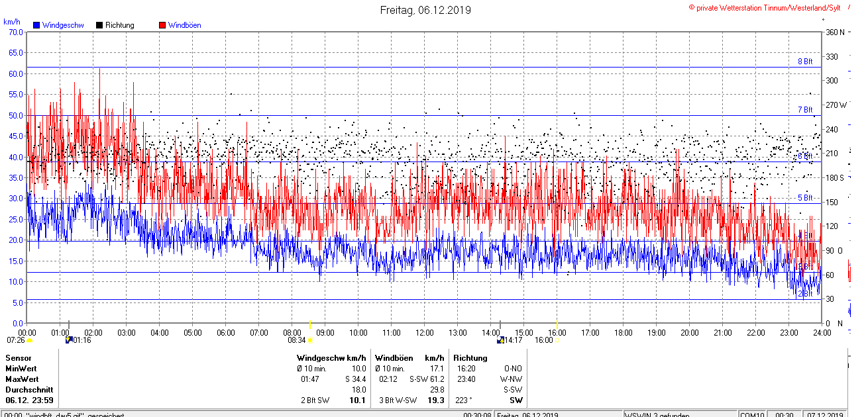This screenshot has width=868, height=417.
Task: Click the km/h axis unit label
Action: coord(11,21)
